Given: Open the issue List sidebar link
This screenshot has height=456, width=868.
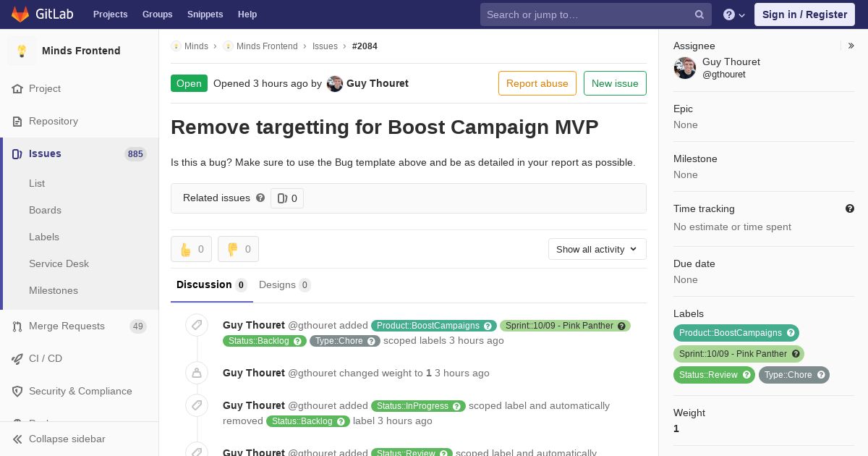Looking at the screenshot, I should (37, 184).
